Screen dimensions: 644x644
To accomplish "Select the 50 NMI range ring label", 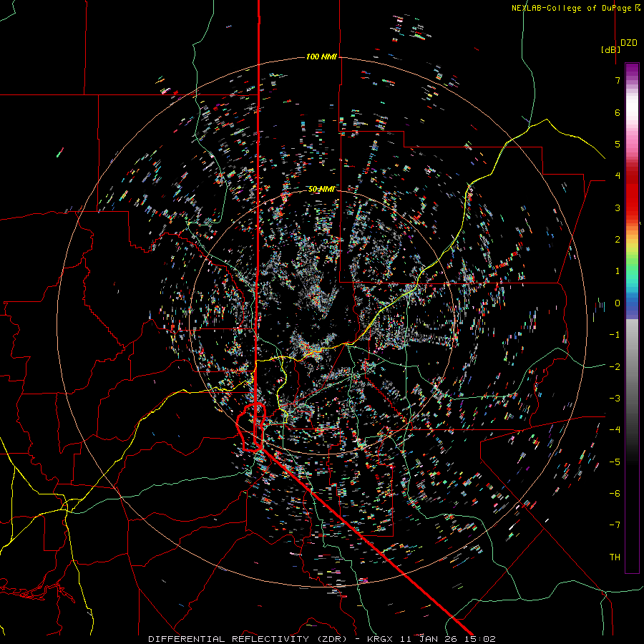I will tap(321, 189).
